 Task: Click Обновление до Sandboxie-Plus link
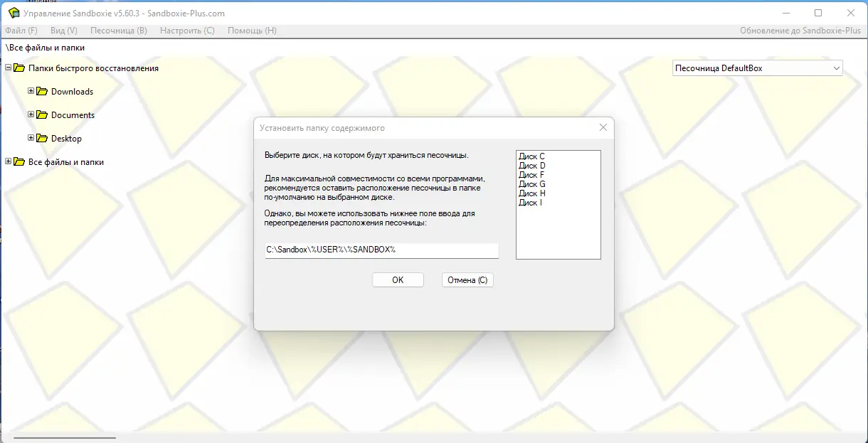[x=800, y=31]
